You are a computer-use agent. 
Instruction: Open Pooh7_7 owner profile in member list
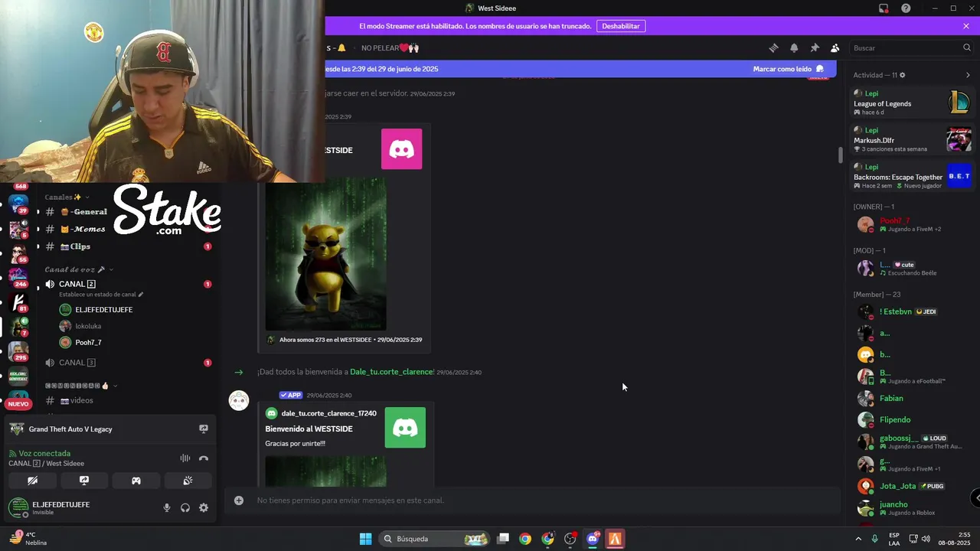(911, 224)
